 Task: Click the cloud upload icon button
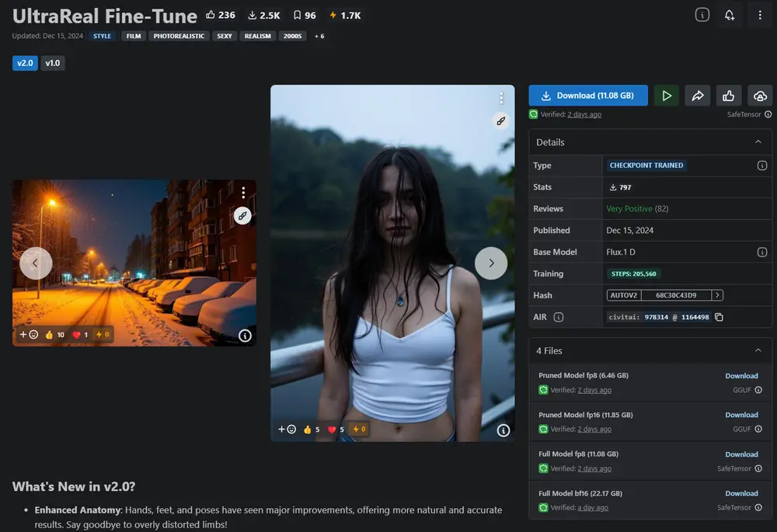point(760,96)
